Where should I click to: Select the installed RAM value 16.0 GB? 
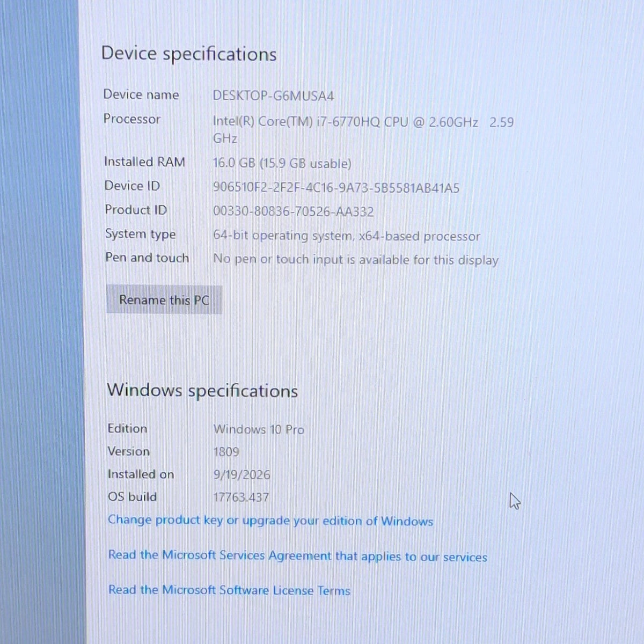tap(282, 163)
